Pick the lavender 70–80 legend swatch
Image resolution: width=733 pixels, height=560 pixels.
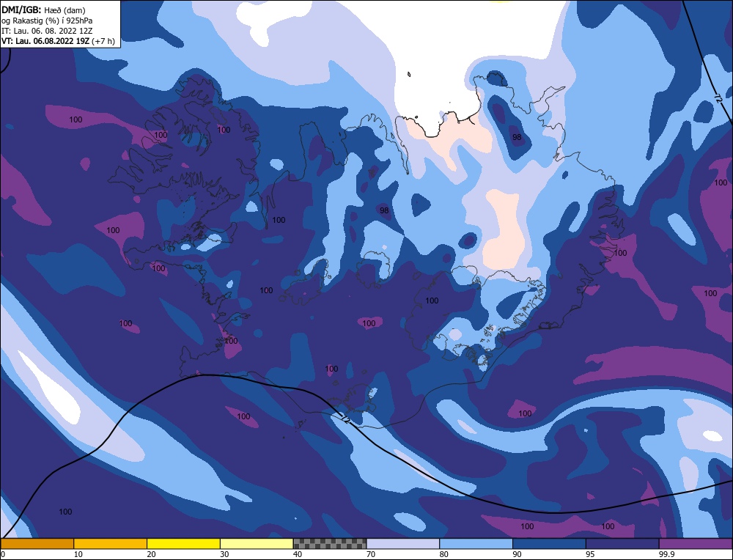(x=403, y=544)
